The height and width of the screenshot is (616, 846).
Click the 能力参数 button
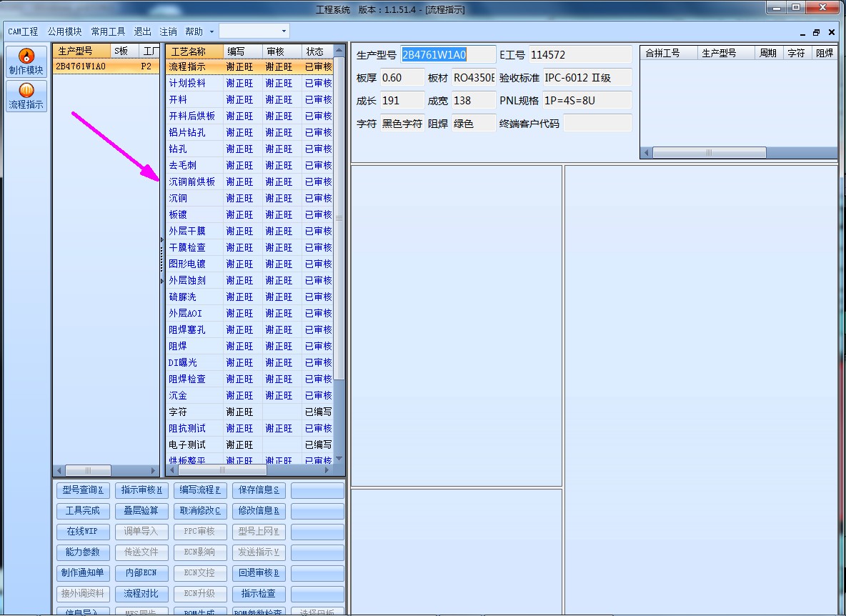click(x=83, y=552)
